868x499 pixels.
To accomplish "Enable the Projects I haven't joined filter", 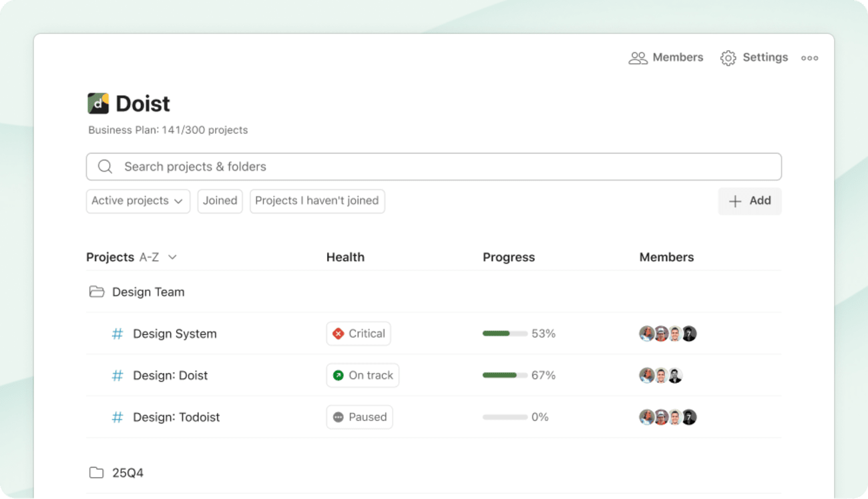I will (317, 201).
